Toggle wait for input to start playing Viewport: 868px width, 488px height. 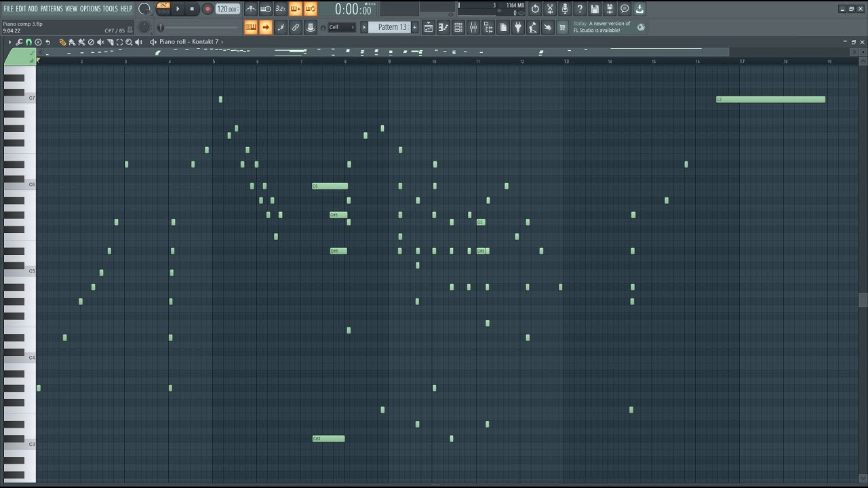tap(266, 9)
